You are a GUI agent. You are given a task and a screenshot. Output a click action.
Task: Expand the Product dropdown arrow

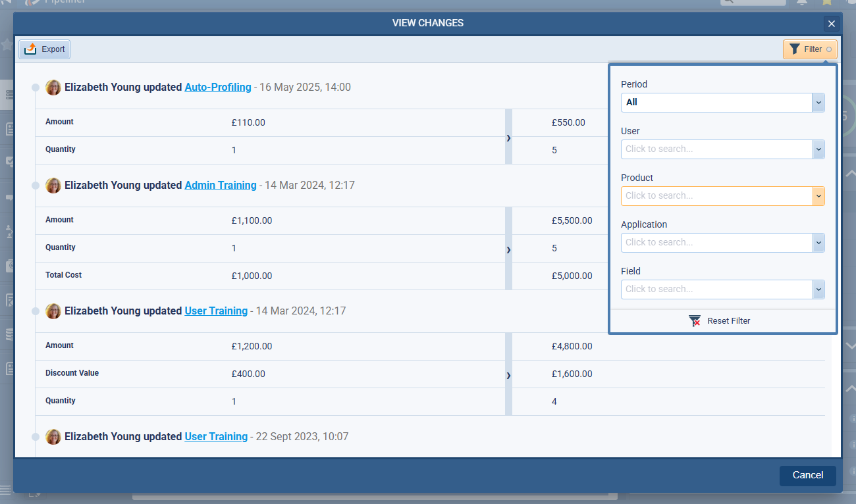click(818, 196)
